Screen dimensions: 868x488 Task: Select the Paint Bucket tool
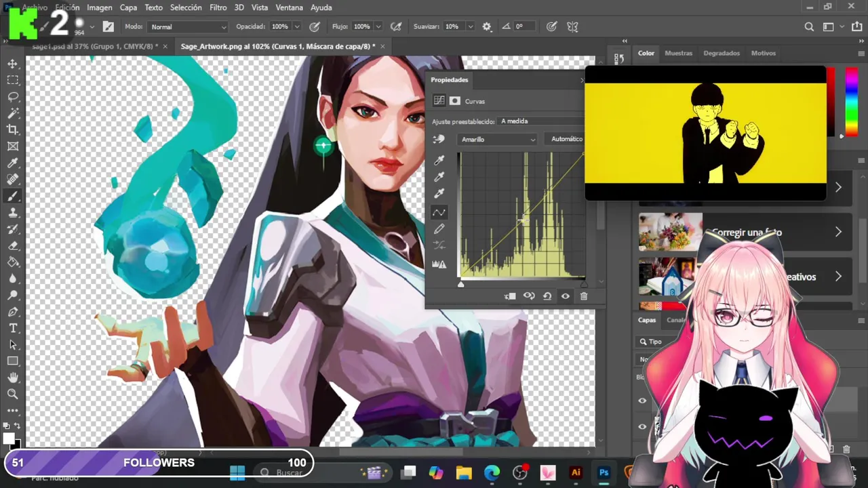click(x=13, y=262)
